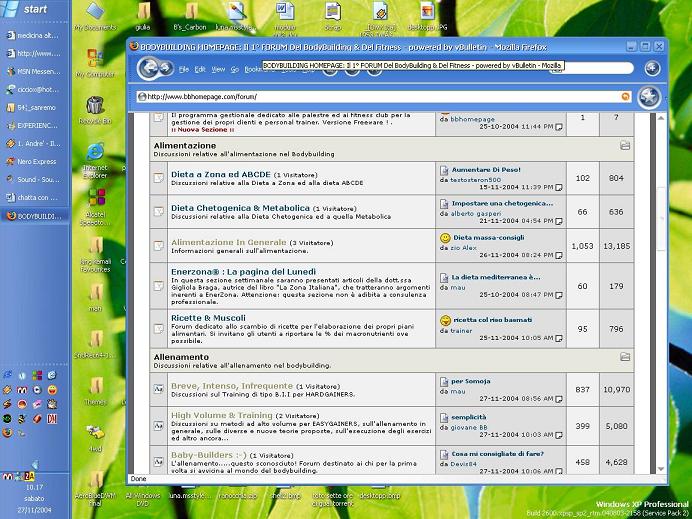Open the My Computer desktop icon
Screen dimensions: 692x519
pyautogui.click(x=94, y=60)
